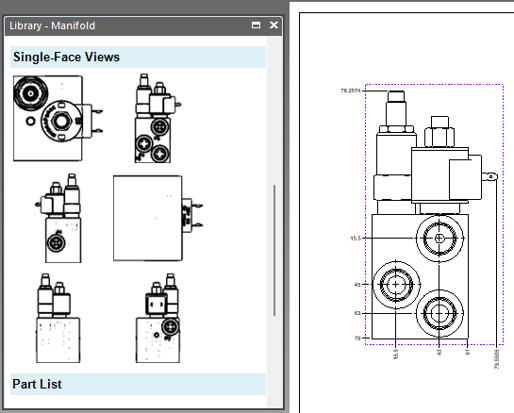Click the 61 dimension below drawing
Screen dimensions: 514x413
[468, 352]
